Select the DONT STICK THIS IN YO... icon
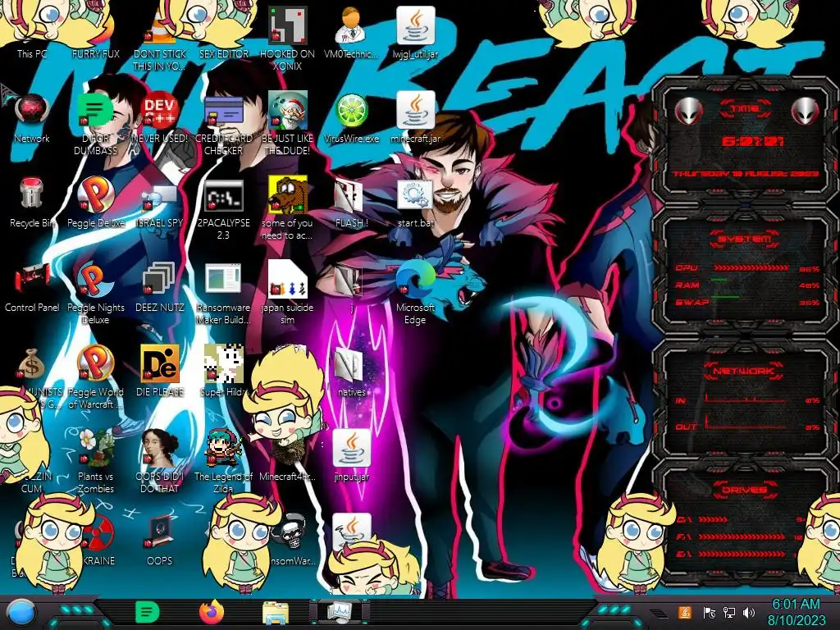840x630 pixels. (159, 43)
